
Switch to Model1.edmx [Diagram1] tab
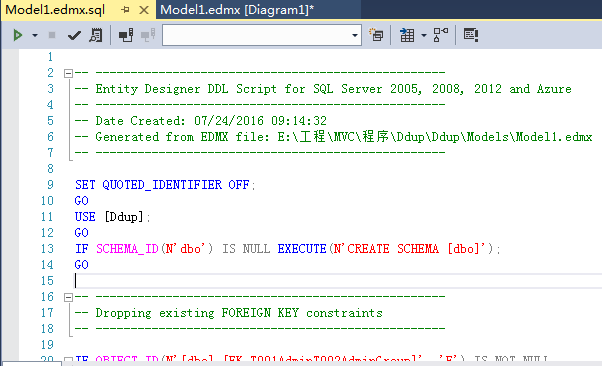(x=237, y=10)
